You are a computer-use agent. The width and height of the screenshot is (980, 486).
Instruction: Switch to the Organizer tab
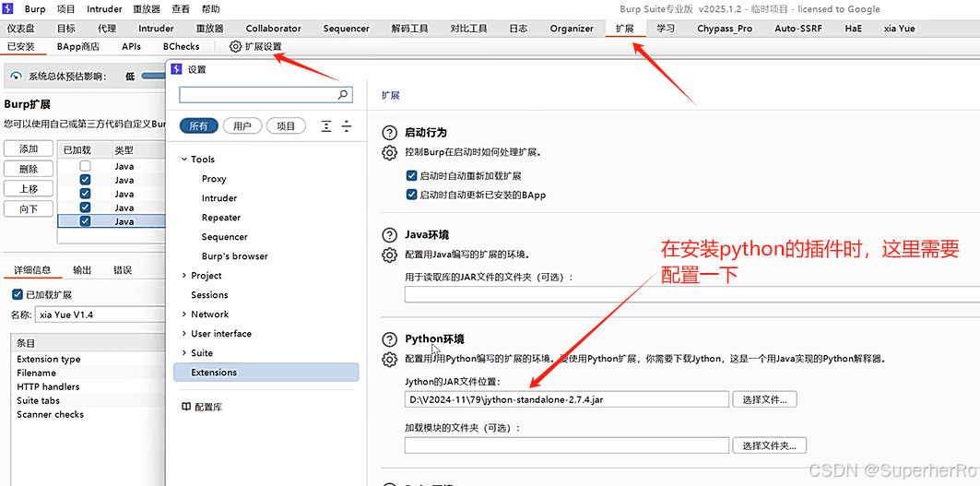tap(572, 29)
